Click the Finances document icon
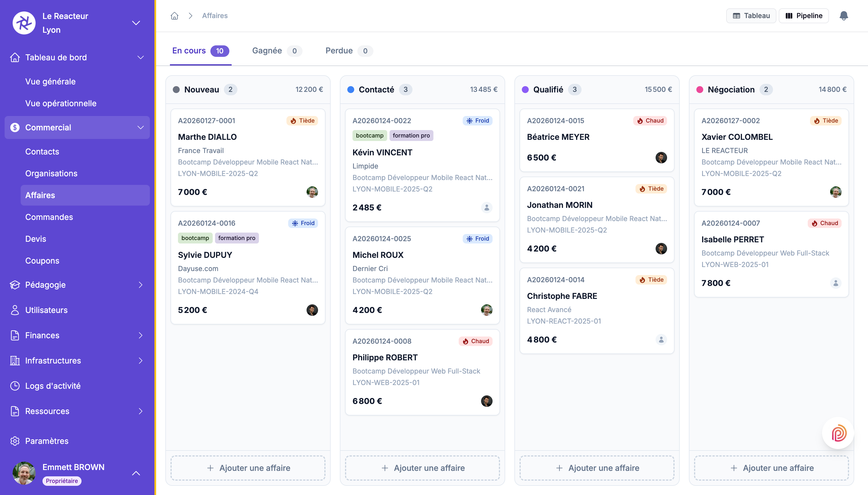 coord(15,335)
